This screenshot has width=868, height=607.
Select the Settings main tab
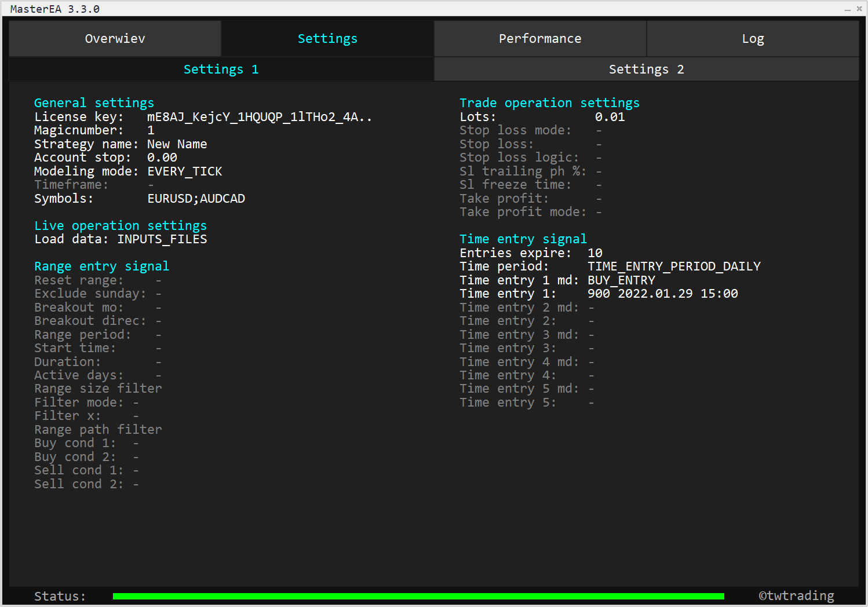pos(327,39)
